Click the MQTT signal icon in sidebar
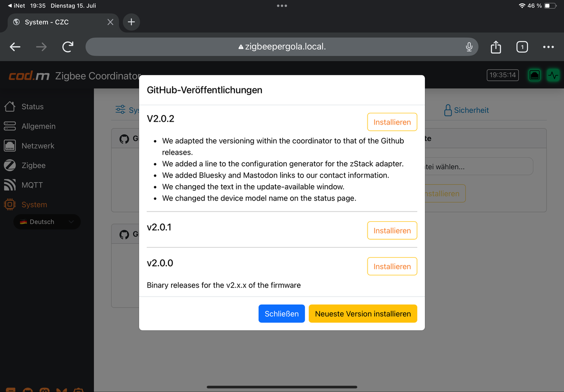Image resolution: width=564 pixels, height=392 pixels. pos(10,185)
